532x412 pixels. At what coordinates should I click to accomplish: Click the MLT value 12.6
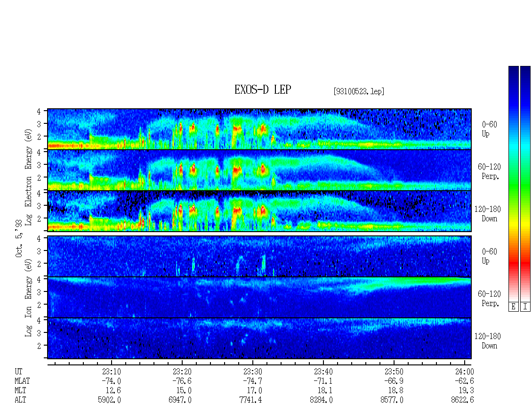[x=113, y=391]
